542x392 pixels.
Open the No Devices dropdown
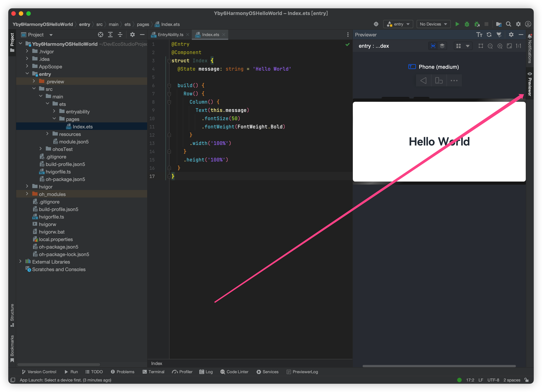click(x=433, y=24)
